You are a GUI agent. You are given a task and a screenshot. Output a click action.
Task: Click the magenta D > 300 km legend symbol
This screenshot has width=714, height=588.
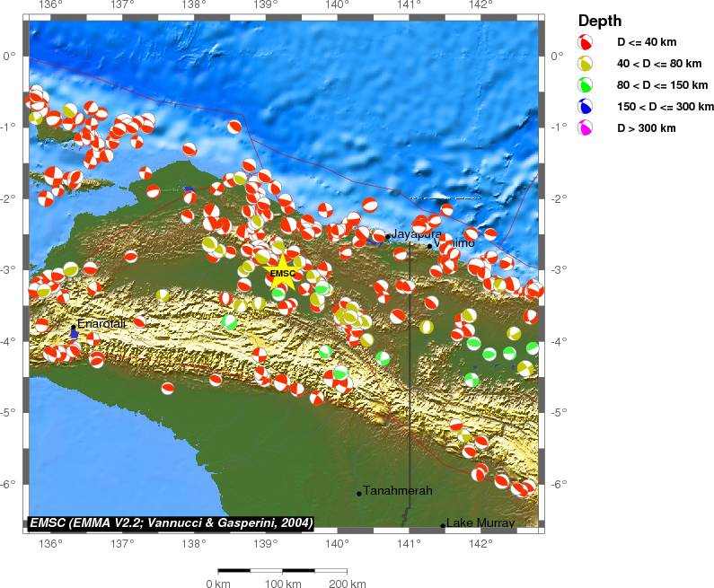pos(586,128)
